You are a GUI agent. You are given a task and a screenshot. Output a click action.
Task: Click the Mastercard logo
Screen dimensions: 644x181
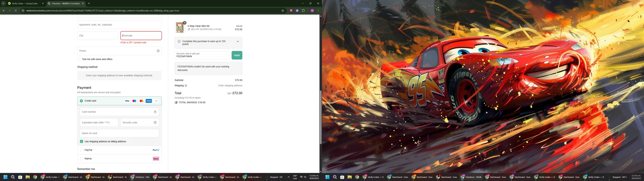coord(142,101)
